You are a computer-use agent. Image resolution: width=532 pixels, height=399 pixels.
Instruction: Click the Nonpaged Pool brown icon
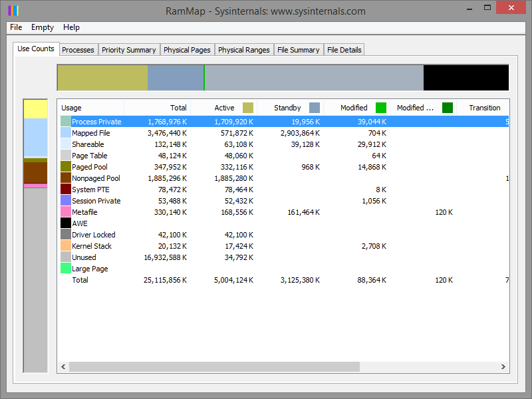pyautogui.click(x=66, y=178)
